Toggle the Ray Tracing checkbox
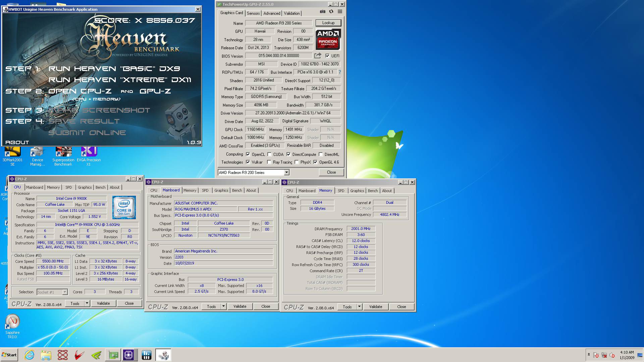 (269, 162)
